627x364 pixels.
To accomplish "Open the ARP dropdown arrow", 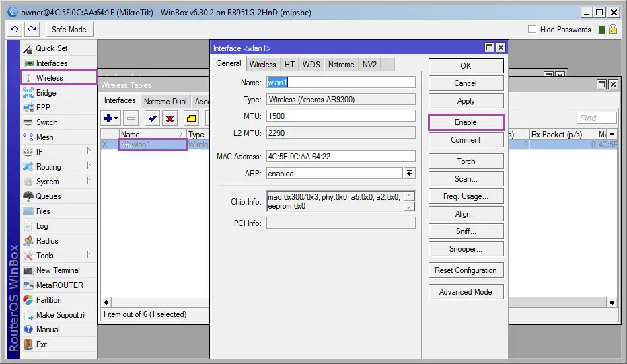I will [x=409, y=173].
